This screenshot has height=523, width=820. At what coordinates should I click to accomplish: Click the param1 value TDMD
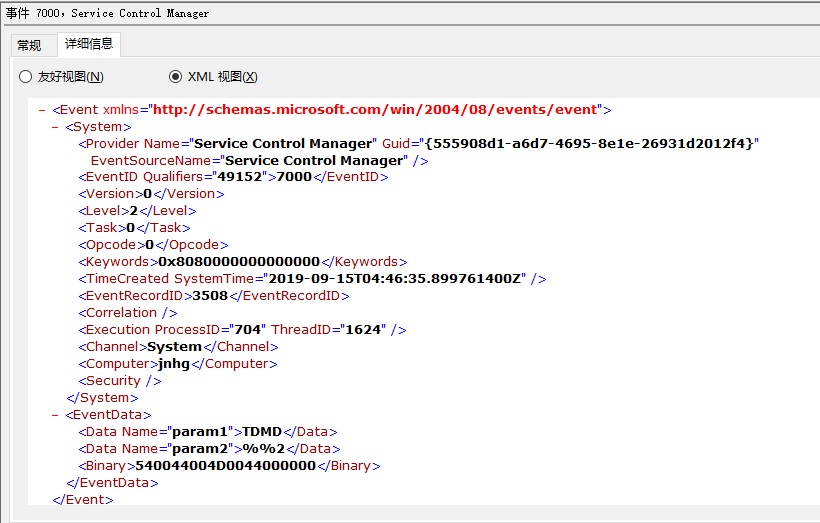point(262,431)
